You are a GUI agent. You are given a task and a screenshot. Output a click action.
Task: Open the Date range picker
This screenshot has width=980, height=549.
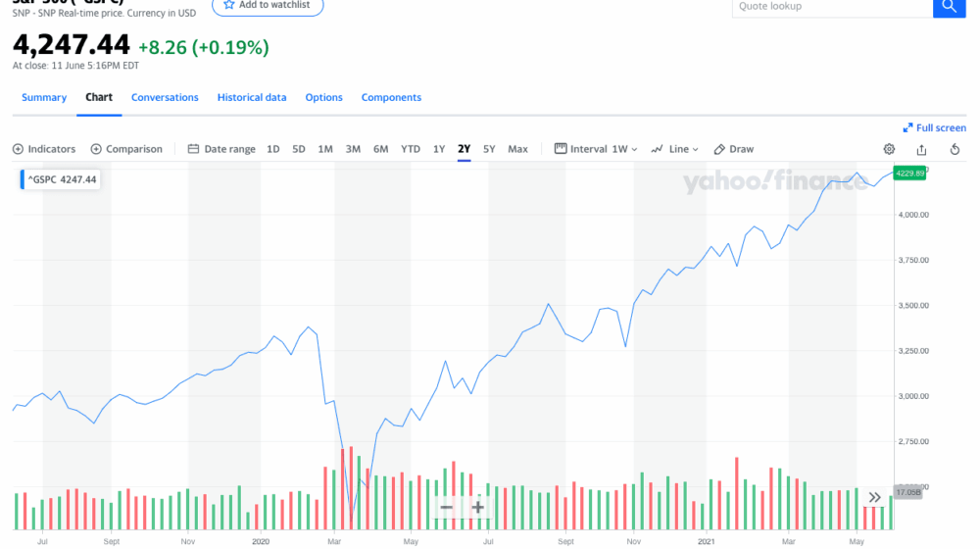pos(221,149)
